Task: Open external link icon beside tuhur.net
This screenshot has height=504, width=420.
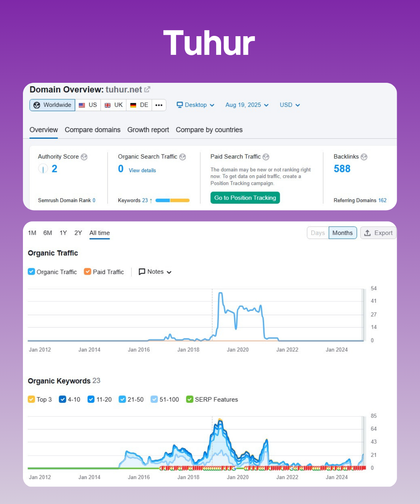Action: 147,90
